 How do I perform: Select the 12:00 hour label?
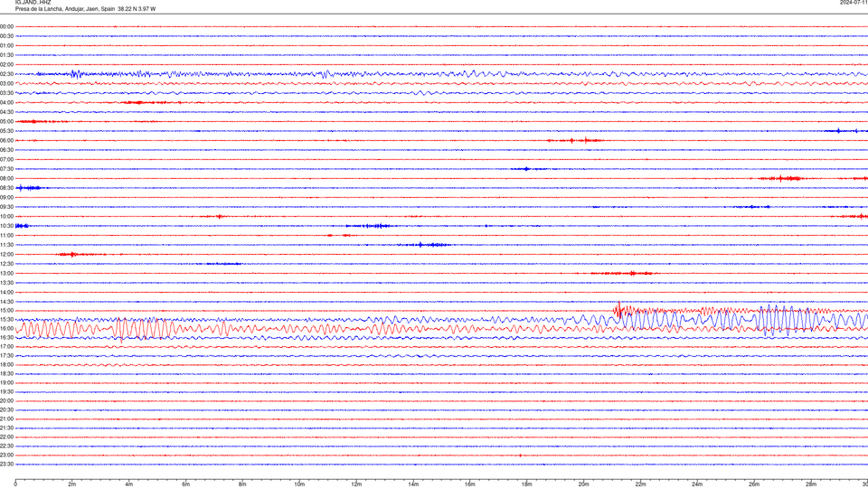tap(6, 255)
